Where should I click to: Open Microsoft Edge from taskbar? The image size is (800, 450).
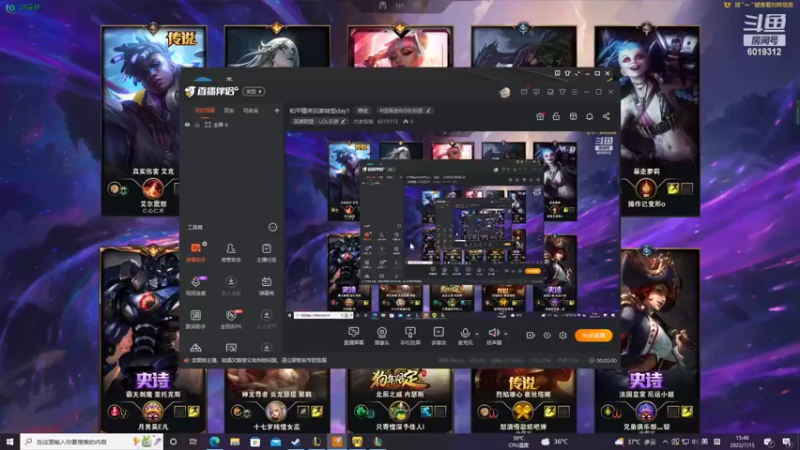tap(214, 442)
